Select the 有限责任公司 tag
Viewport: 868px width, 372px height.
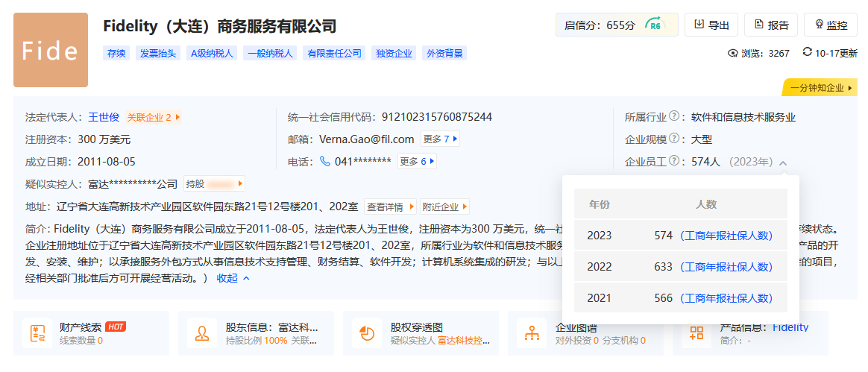pos(334,54)
